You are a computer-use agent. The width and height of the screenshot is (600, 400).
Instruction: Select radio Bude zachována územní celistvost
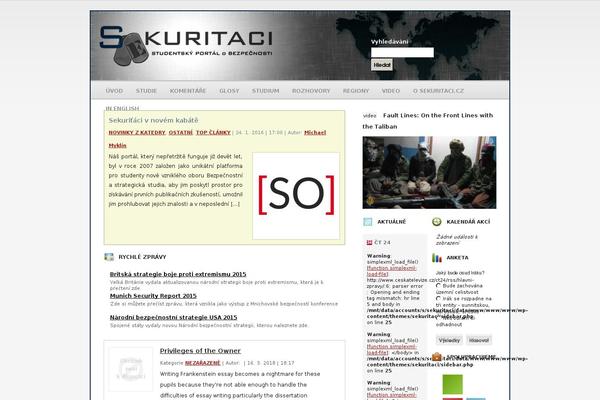[x=438, y=286]
